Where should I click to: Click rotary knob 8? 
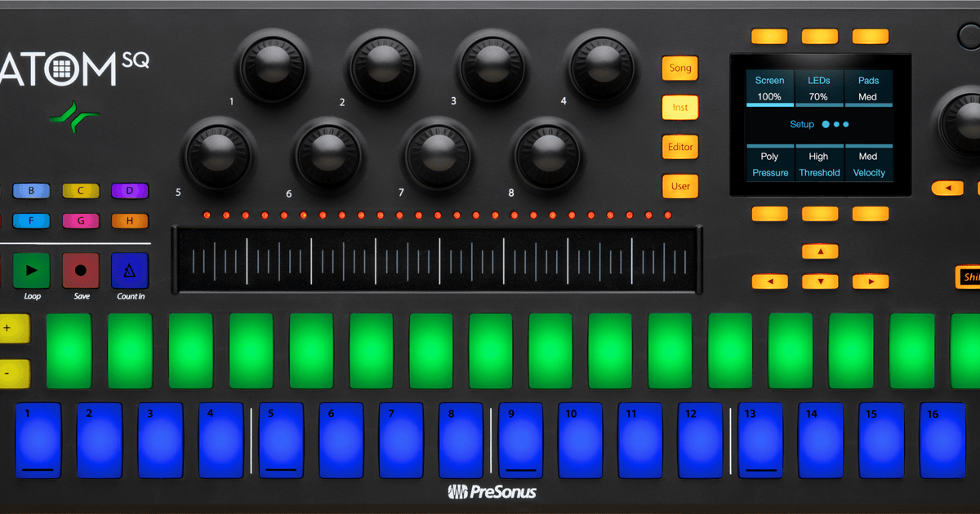[549, 155]
